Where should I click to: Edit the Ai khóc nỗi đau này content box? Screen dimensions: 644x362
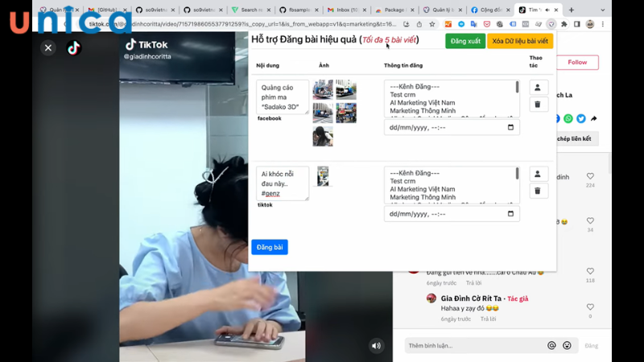(x=283, y=183)
